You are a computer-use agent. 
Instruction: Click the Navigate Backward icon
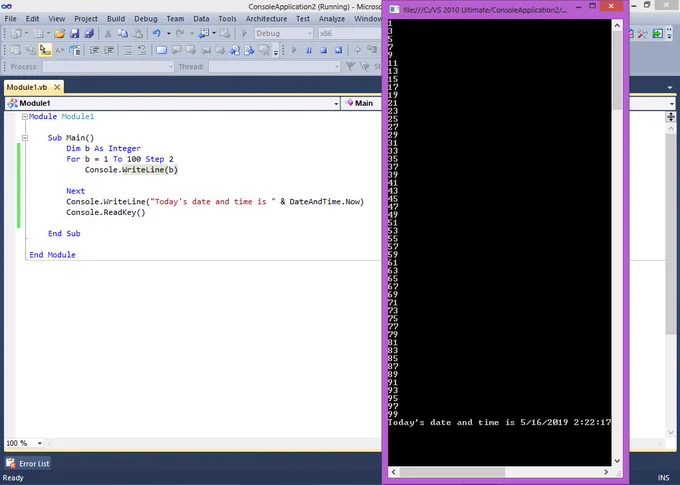204,33
